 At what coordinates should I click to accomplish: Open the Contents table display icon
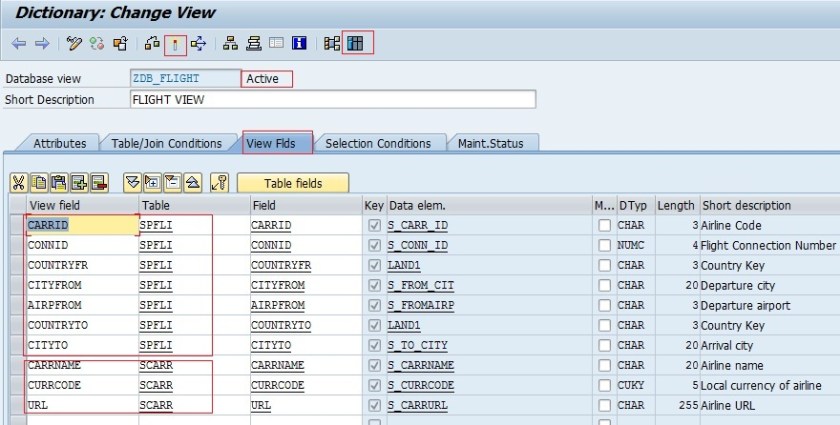tap(357, 43)
